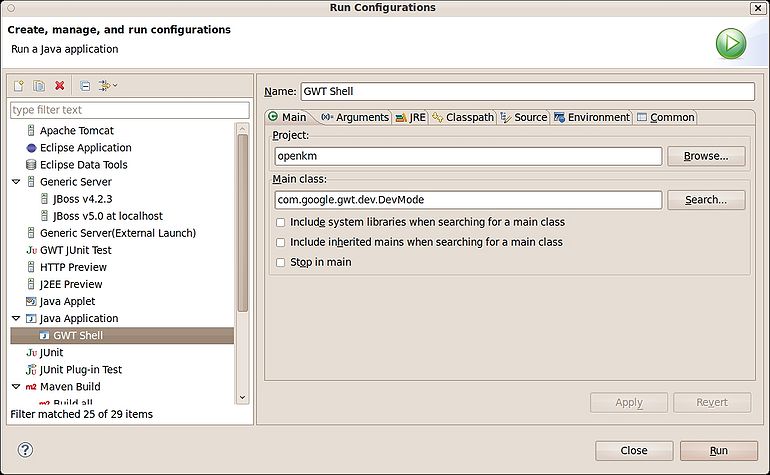Open the Source tab
Screen dimensions: 770x475
point(523,117)
